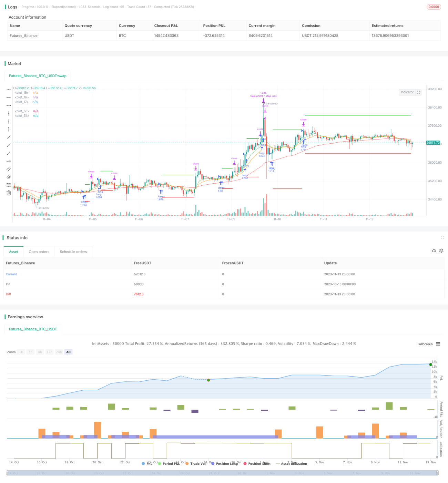The height and width of the screenshot is (483, 448).
Task: Click the 0.0000 badge in Logs header
Action: tap(434, 7)
